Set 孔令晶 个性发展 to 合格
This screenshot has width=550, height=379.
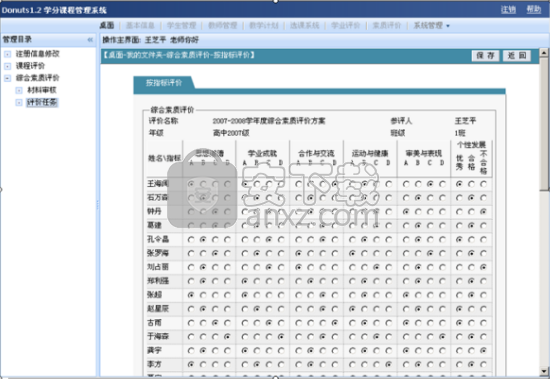(471, 239)
